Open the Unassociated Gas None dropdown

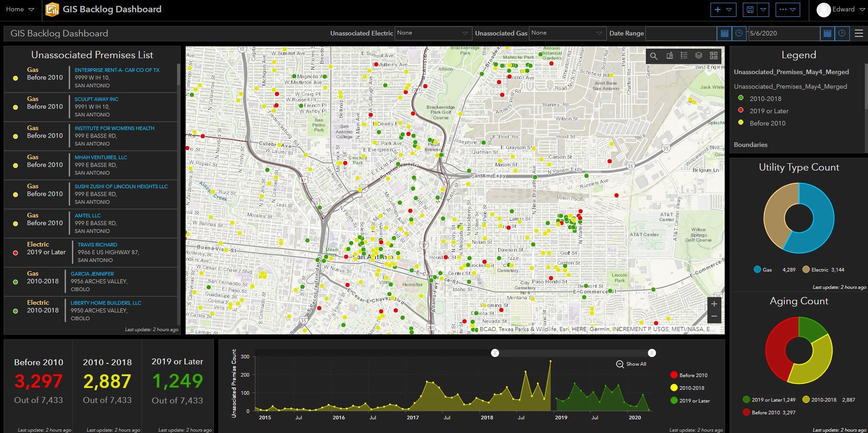point(567,33)
